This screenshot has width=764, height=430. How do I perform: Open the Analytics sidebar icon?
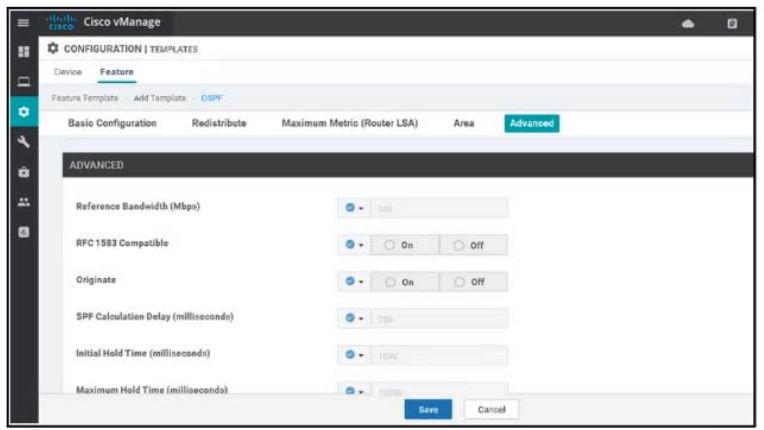pos(23,232)
